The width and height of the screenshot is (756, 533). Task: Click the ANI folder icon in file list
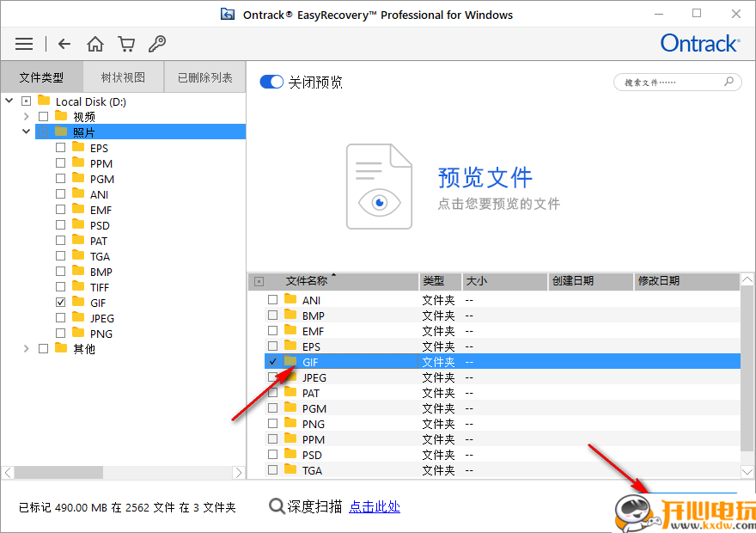click(290, 299)
